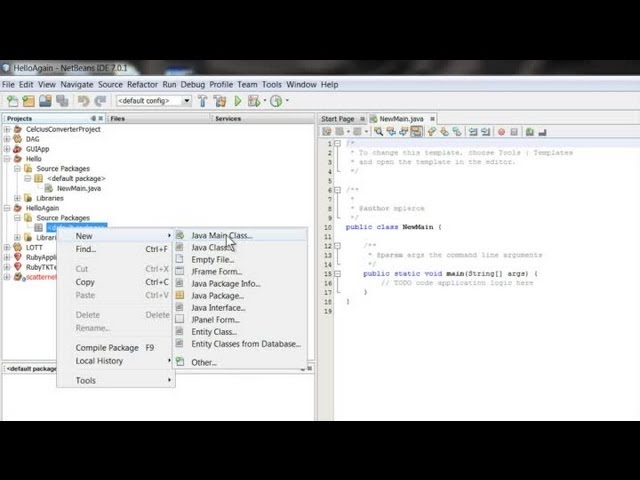The height and width of the screenshot is (480, 640).
Task: Click the New File toolbar icon
Action: click(x=13, y=101)
